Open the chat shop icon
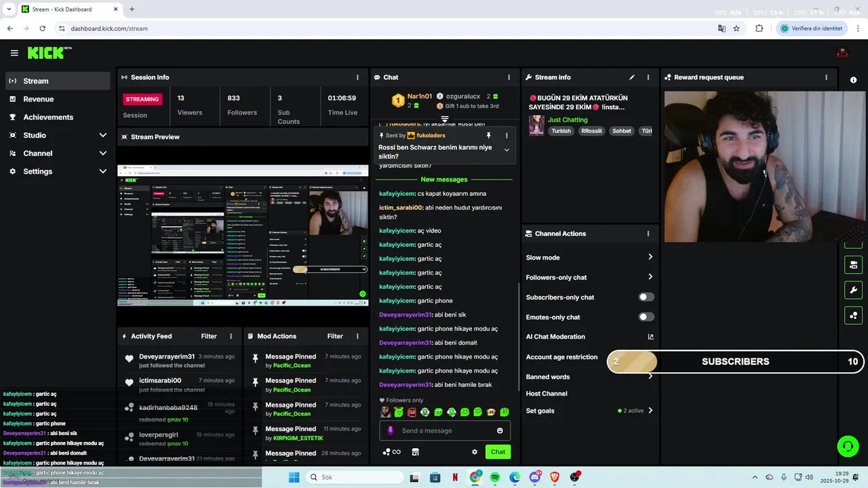The height and width of the screenshot is (488, 868). [415, 452]
